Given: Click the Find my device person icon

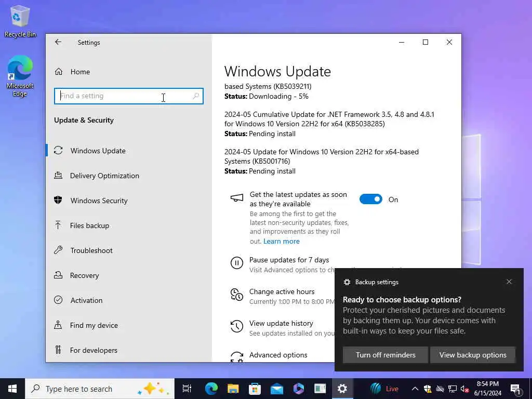Looking at the screenshot, I should [58, 325].
